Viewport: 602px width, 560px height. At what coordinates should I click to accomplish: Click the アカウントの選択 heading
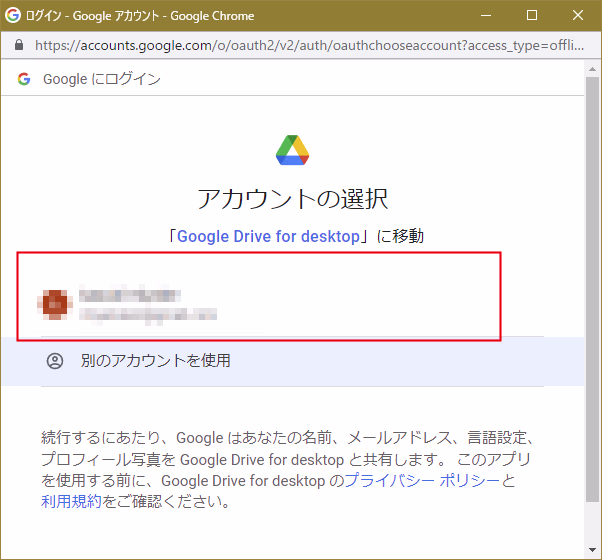(293, 199)
